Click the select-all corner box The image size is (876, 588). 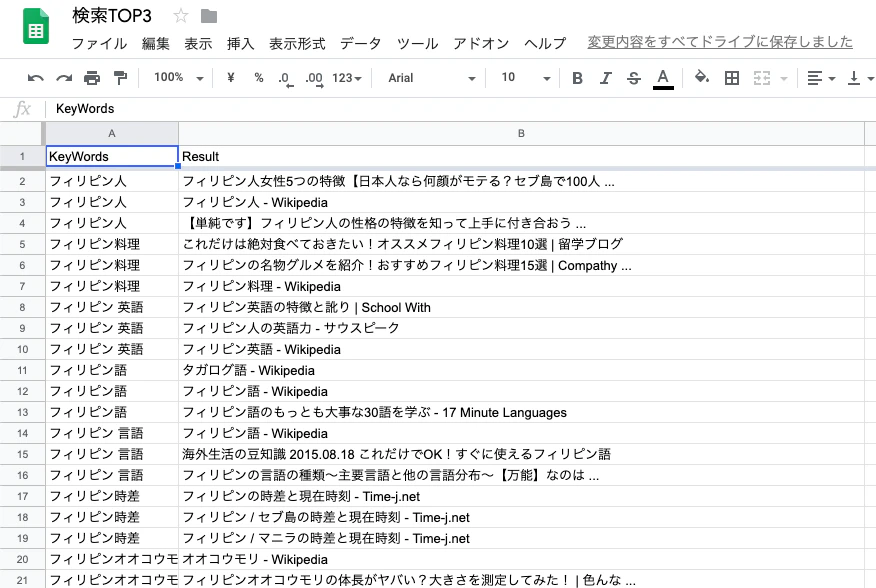click(x=22, y=134)
